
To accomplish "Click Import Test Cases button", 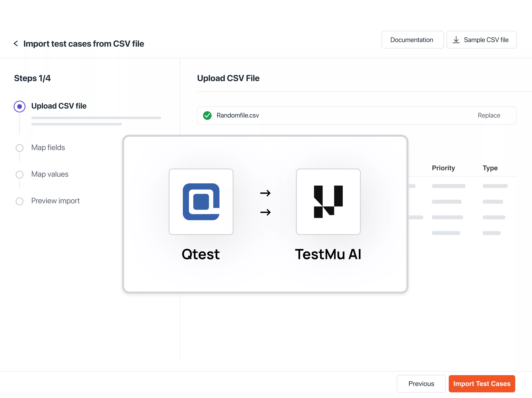I will [x=482, y=384].
